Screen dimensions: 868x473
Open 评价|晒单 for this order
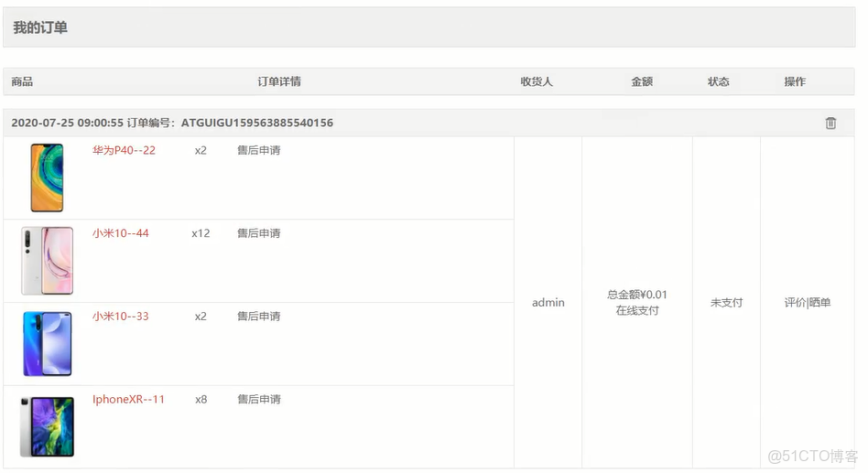click(x=807, y=302)
